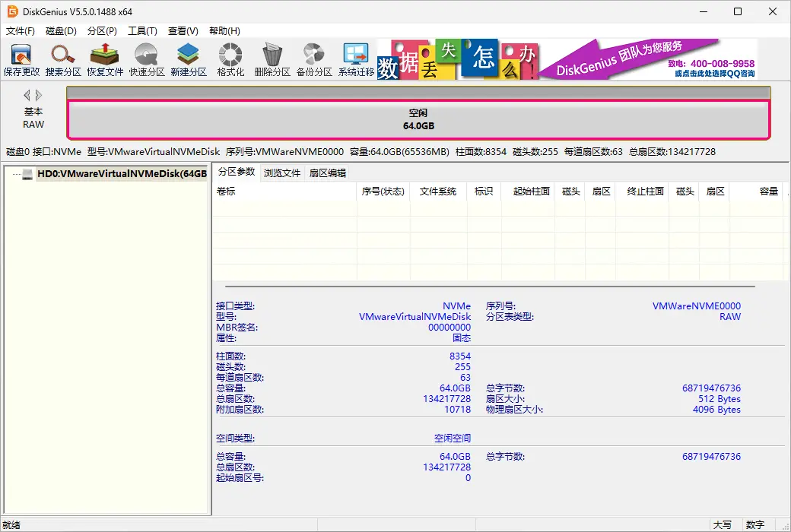791x532 pixels.
Task: Click the 标识 column header
Action: pos(484,192)
